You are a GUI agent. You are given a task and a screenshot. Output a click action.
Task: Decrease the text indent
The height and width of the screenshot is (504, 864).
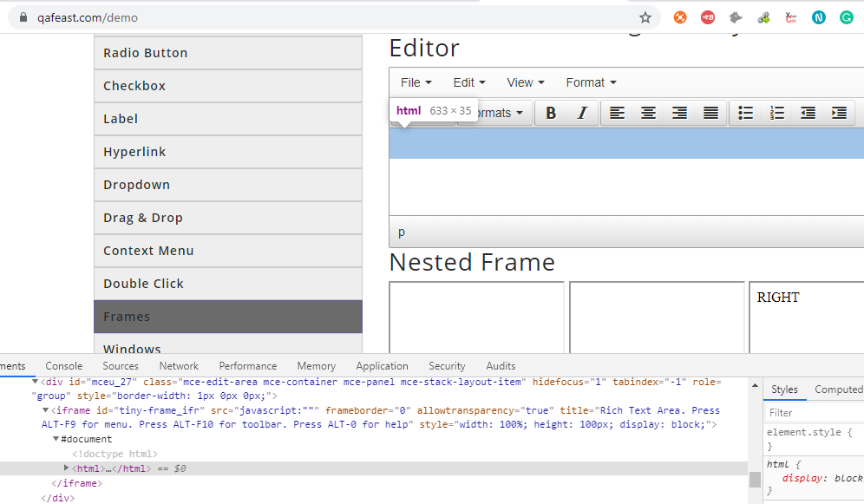click(x=808, y=113)
